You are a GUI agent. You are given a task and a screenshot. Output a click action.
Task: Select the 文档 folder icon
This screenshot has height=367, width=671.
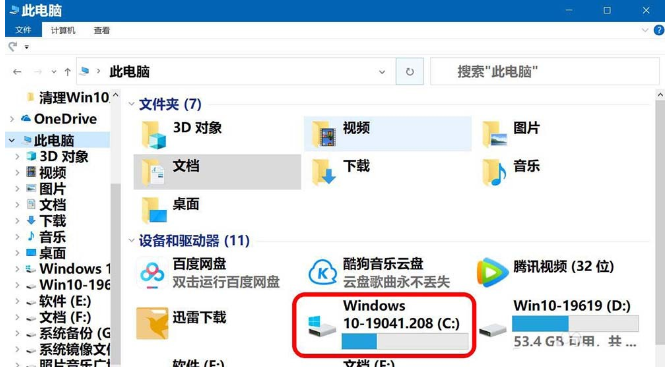[x=154, y=172]
